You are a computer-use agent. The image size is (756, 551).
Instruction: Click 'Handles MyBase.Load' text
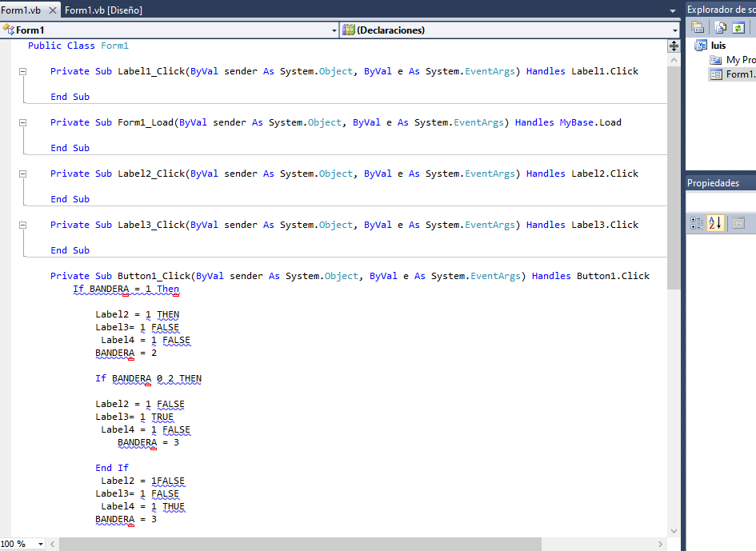pos(568,122)
